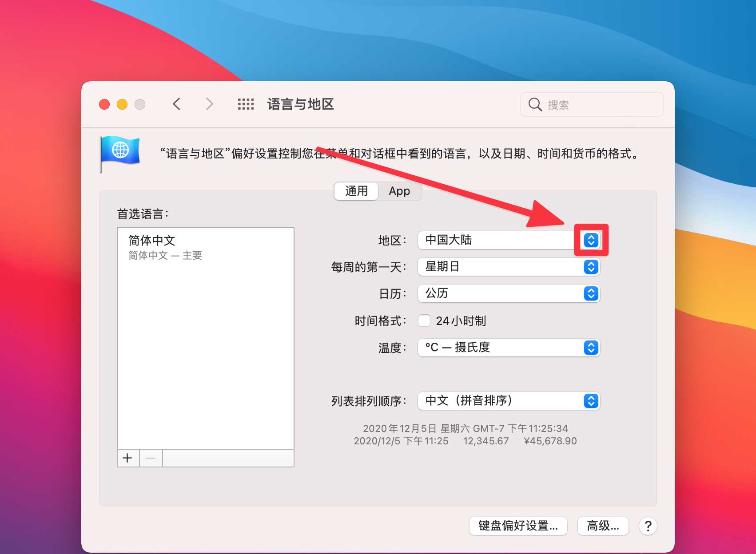756x554 pixels.
Task: Open help with the question mark icon
Action: coord(648,526)
